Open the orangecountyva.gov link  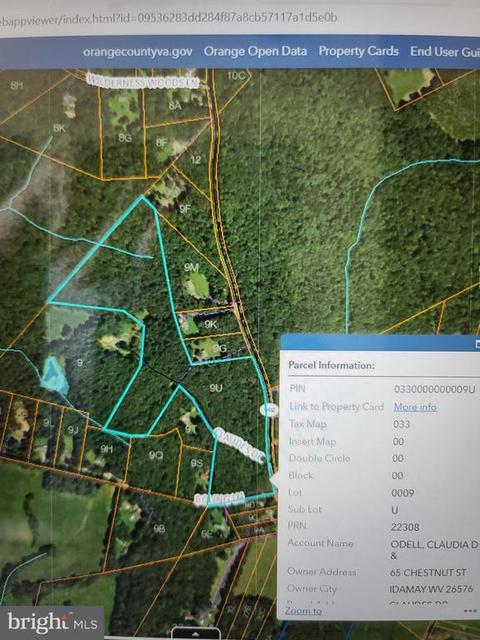pos(138,52)
